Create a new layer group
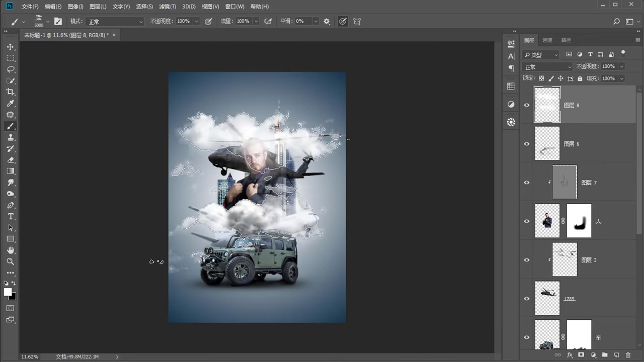 (605, 355)
